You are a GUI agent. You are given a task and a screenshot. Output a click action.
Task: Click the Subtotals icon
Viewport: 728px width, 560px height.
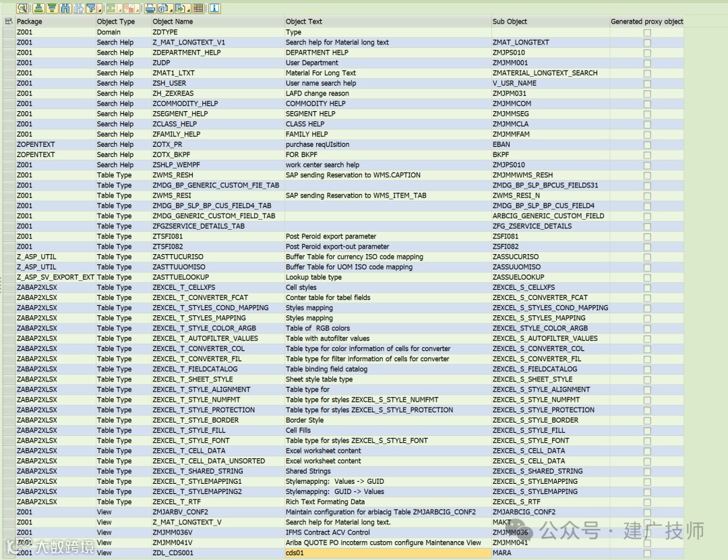click(129, 8)
